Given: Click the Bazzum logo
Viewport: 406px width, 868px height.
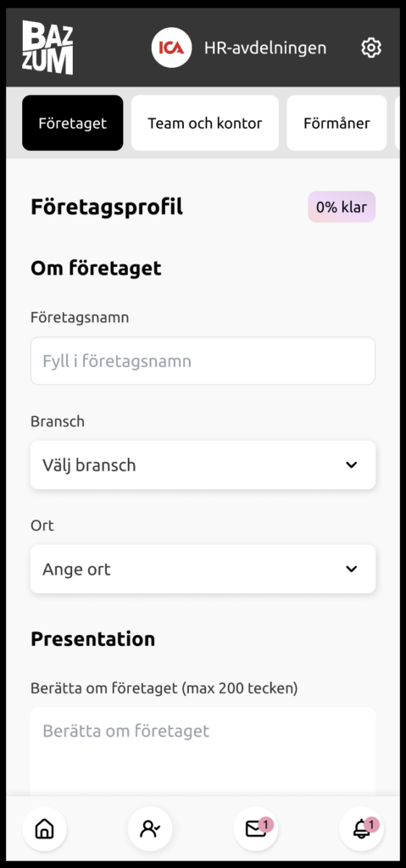Looking at the screenshot, I should pos(47,47).
